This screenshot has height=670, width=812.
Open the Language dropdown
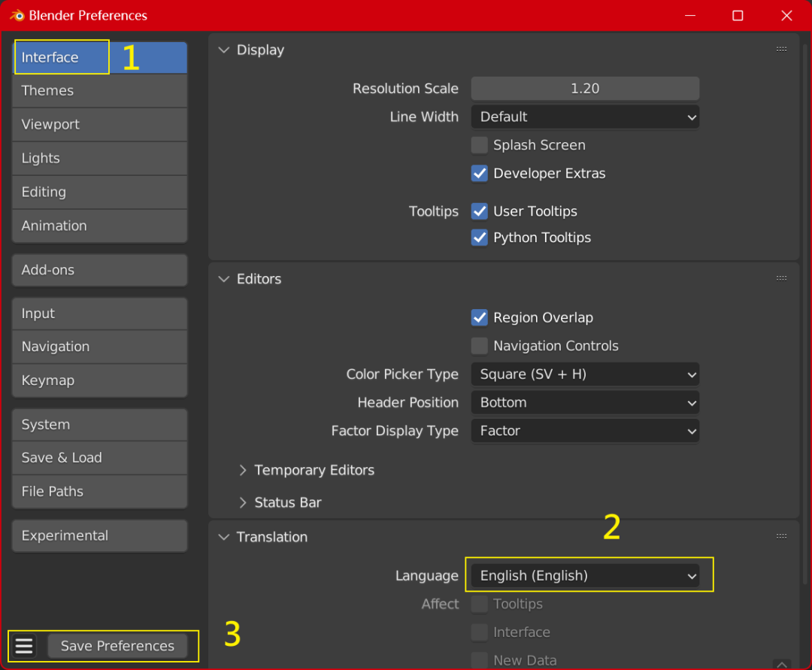pyautogui.click(x=585, y=576)
